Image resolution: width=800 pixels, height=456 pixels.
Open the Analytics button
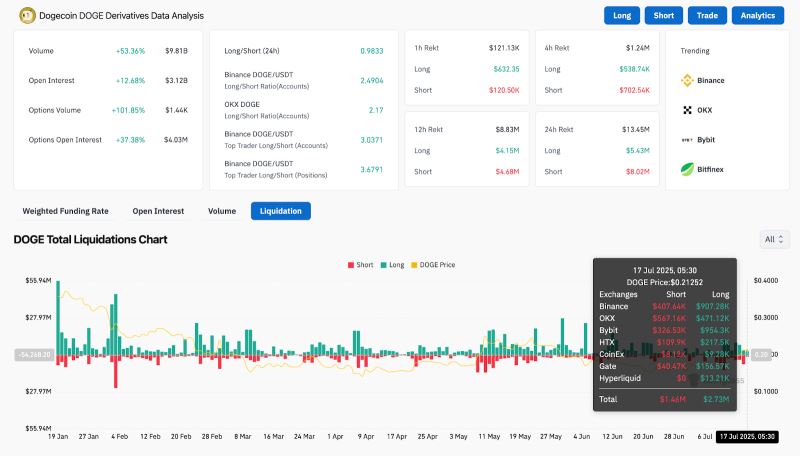(758, 16)
